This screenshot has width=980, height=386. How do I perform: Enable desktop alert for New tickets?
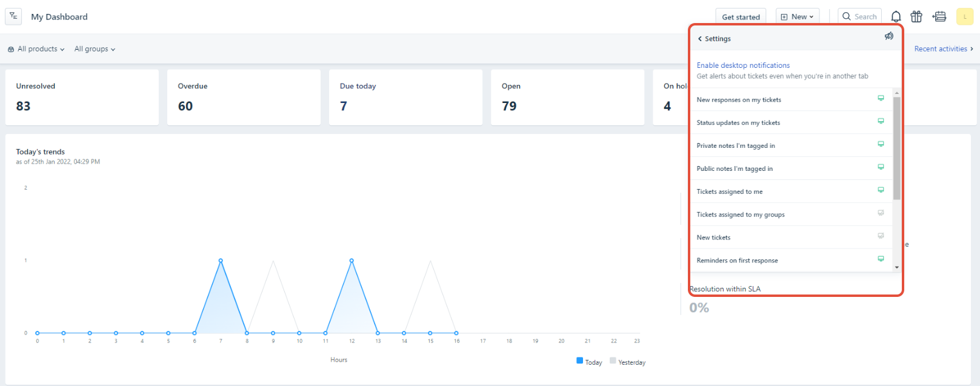coord(881,236)
